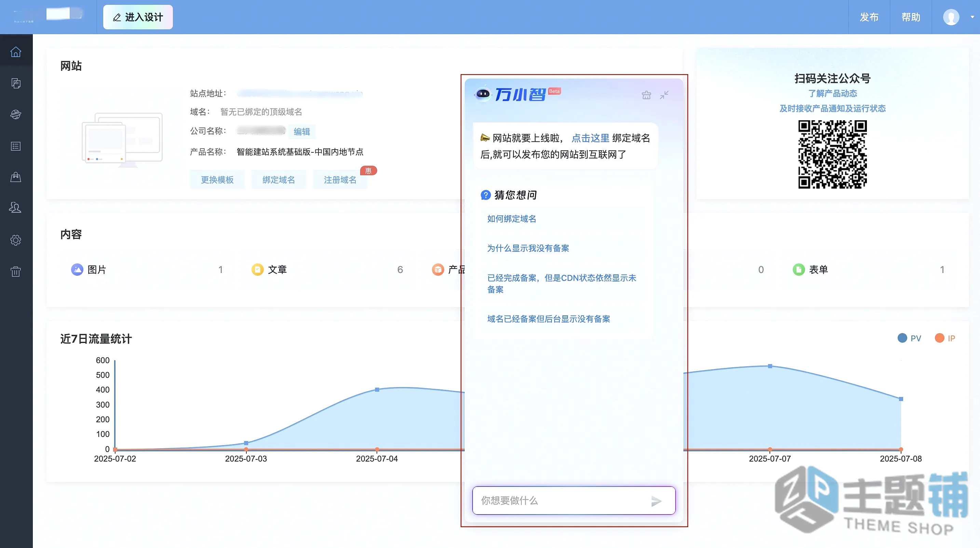Click the 图片 content icon
Image resolution: width=980 pixels, height=548 pixels.
click(x=77, y=270)
